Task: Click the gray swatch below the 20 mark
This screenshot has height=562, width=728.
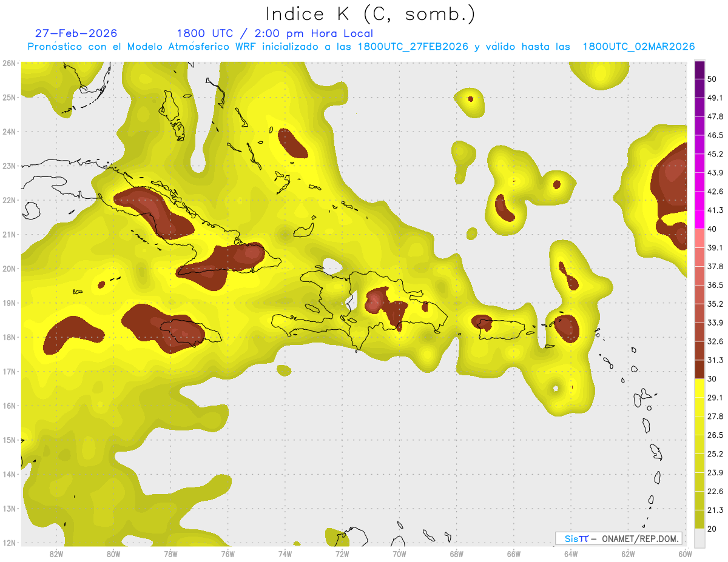Action: [699, 538]
